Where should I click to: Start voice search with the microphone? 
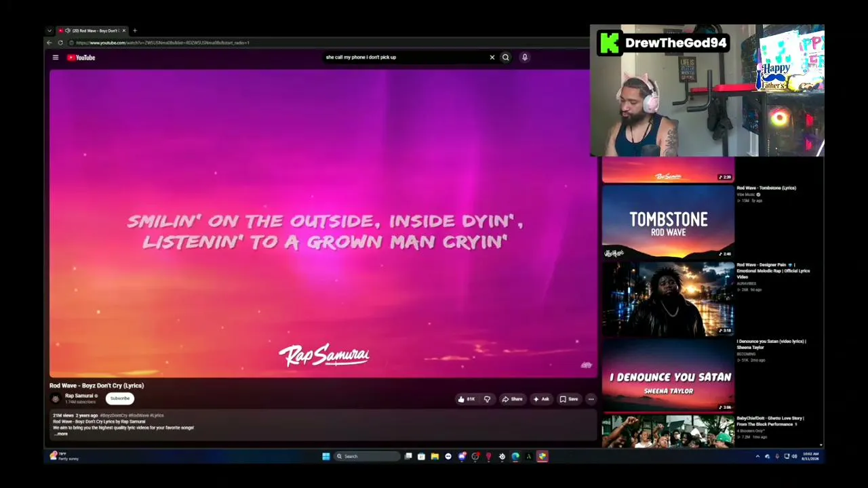[x=524, y=58]
